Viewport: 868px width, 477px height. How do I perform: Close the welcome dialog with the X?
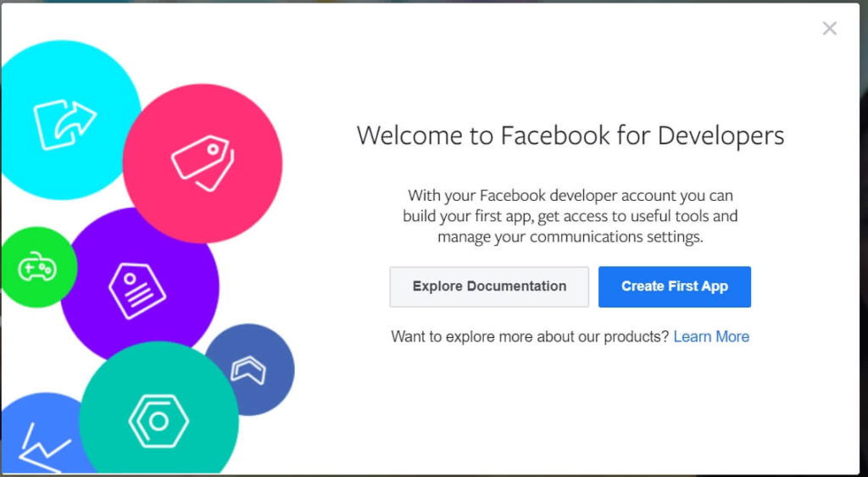(829, 28)
